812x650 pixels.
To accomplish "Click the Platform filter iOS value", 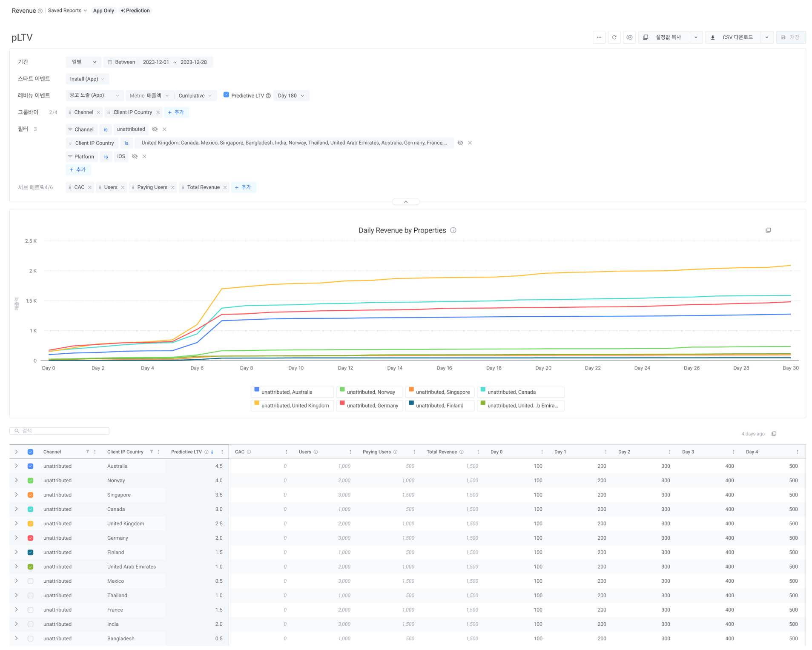I will click(121, 157).
